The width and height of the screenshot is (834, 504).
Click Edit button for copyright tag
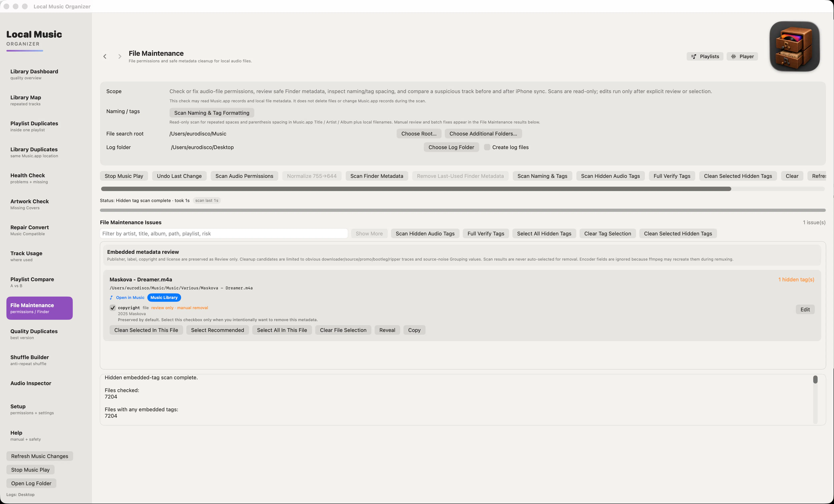[805, 309]
